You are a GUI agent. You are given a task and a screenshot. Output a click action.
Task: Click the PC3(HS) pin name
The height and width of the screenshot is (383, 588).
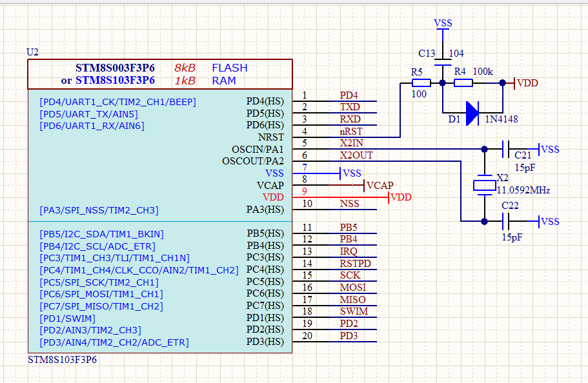pos(265,257)
